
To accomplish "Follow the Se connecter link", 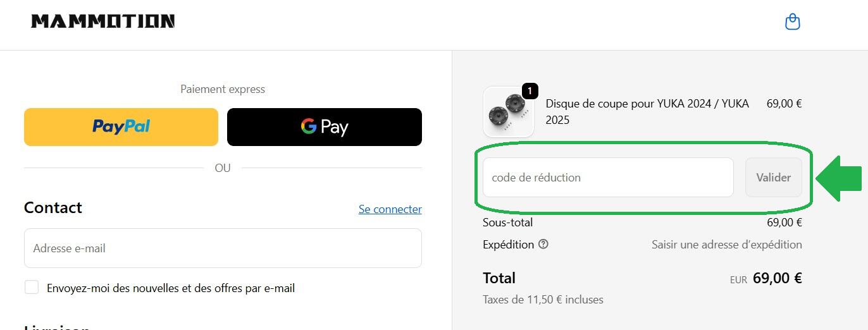I will tap(390, 209).
